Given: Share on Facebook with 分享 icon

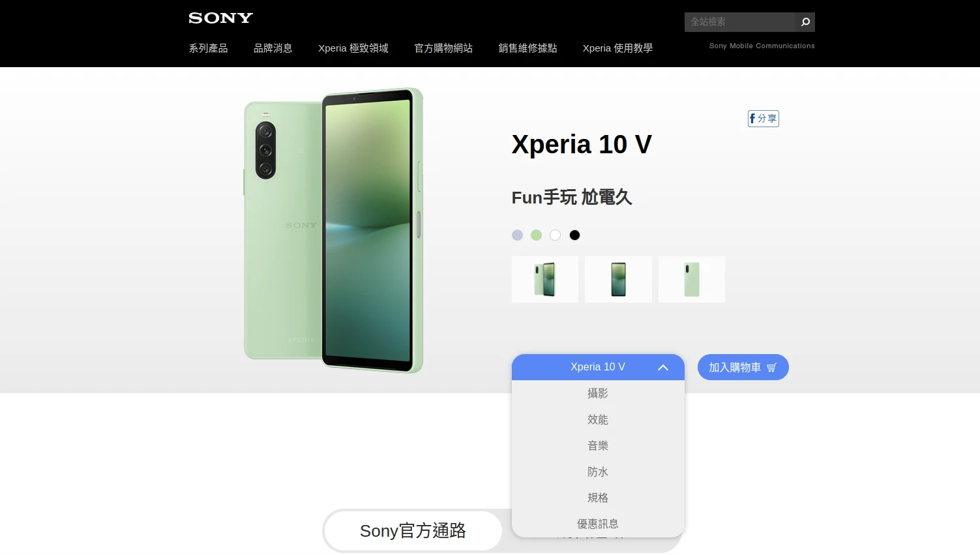Looking at the screenshot, I should (x=763, y=119).
